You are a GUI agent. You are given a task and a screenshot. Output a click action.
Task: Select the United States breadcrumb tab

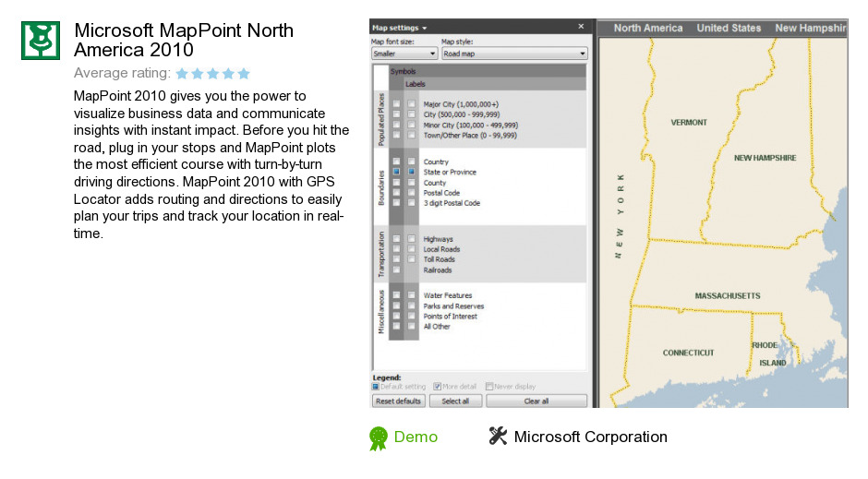729,29
